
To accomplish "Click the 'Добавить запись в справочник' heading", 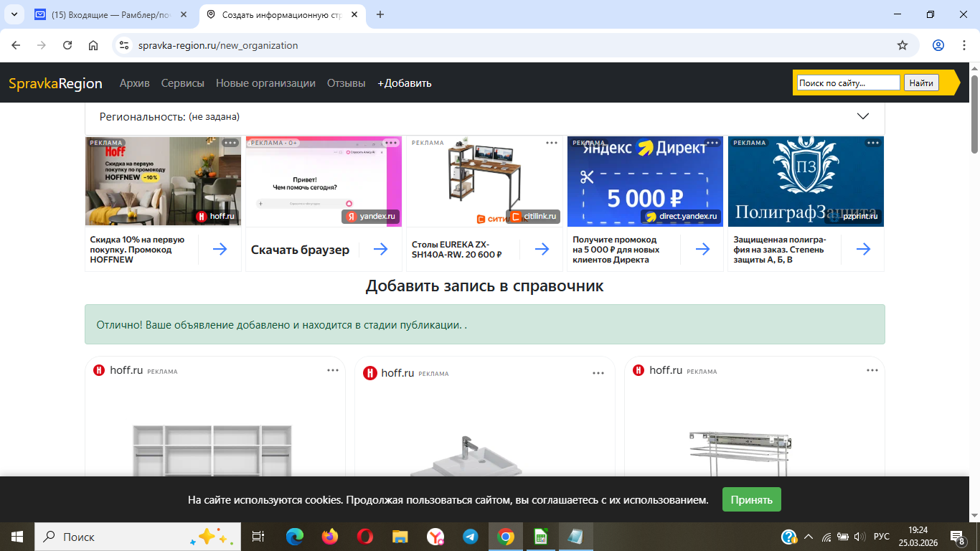I will click(x=485, y=286).
